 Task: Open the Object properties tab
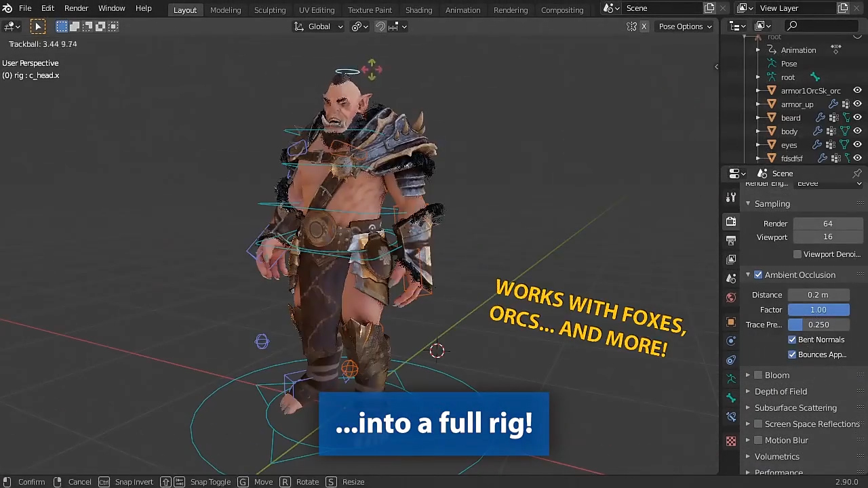[x=731, y=322]
